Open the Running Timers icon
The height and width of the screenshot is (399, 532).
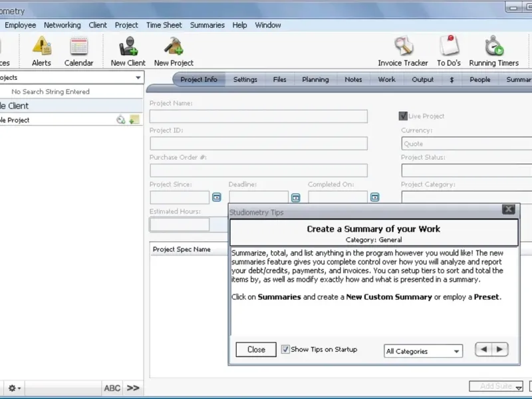[x=493, y=51]
